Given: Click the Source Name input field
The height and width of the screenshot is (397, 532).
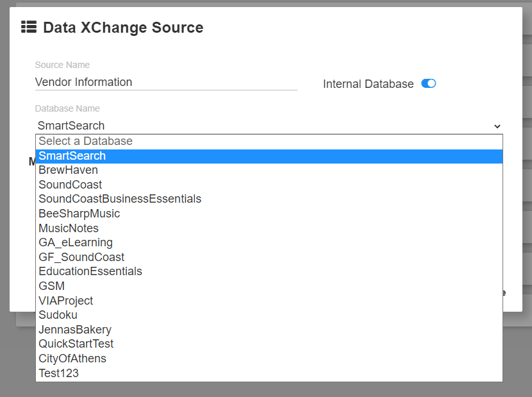Looking at the screenshot, I should tap(166, 82).
